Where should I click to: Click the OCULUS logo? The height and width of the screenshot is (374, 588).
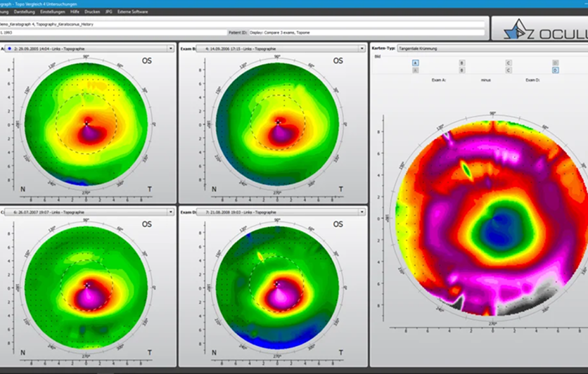click(x=544, y=29)
